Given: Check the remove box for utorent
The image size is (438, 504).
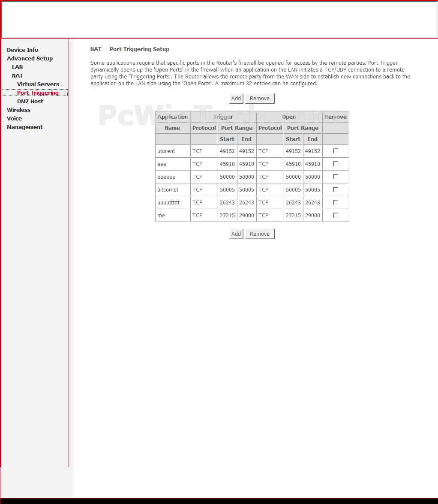Looking at the screenshot, I should coord(336,151).
